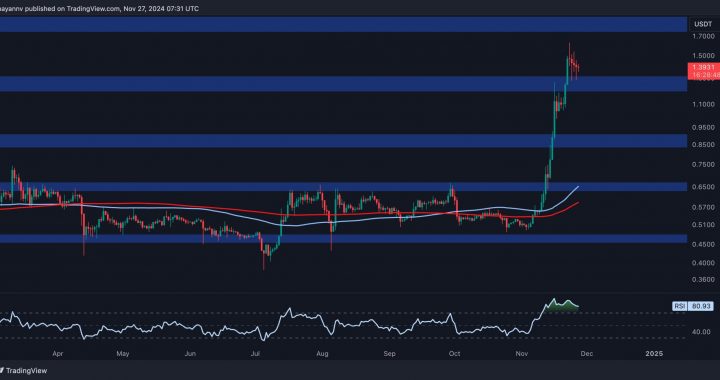This screenshot has height=380, width=720.
Task: Click the Jun label on the time axis
Action: pos(191,354)
